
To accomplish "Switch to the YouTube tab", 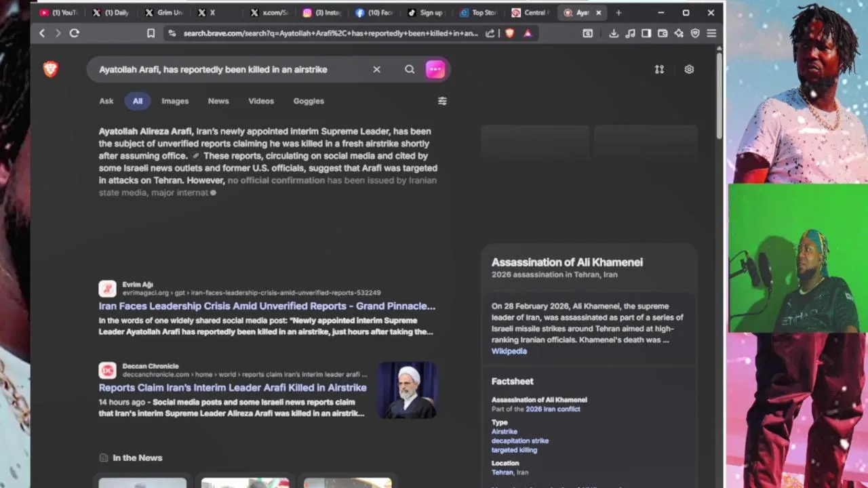I will pyautogui.click(x=58, y=12).
